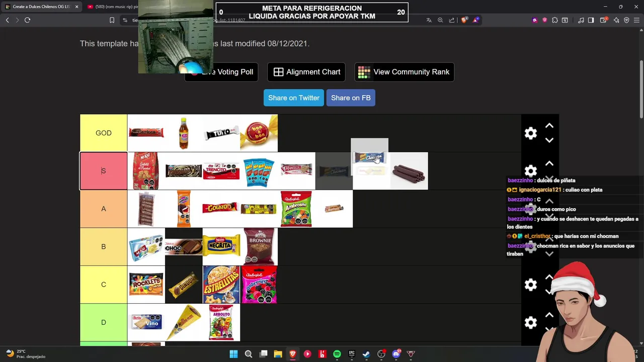Reload the current page
This screenshot has height=362, width=644.
28,20
